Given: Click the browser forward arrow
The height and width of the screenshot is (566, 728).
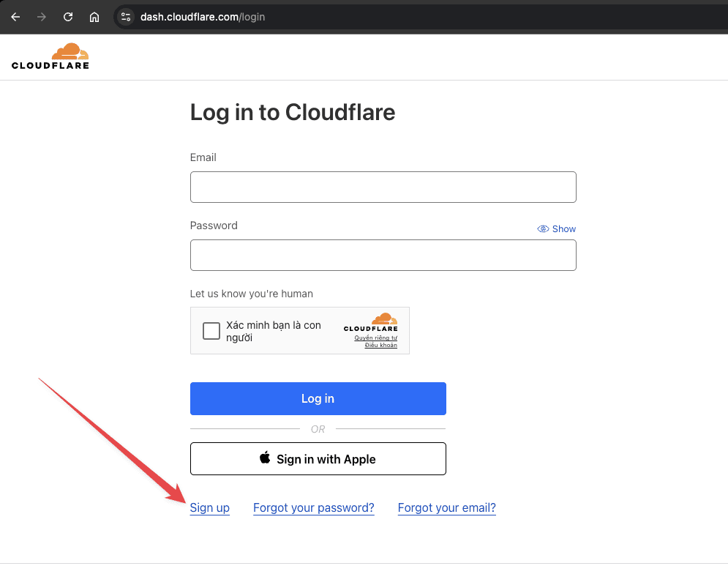Looking at the screenshot, I should tap(42, 17).
